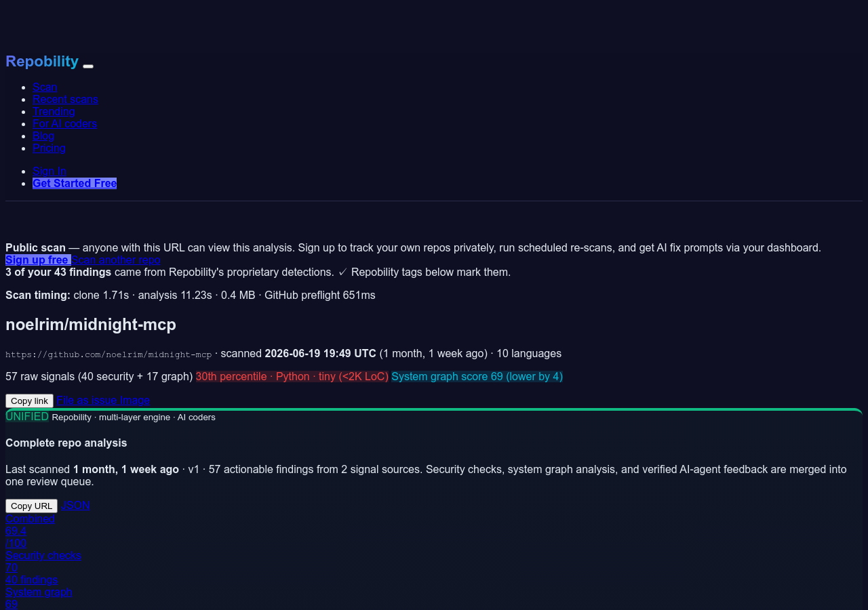This screenshot has width=868, height=610.
Task: Open the Image link
Action: [135, 400]
